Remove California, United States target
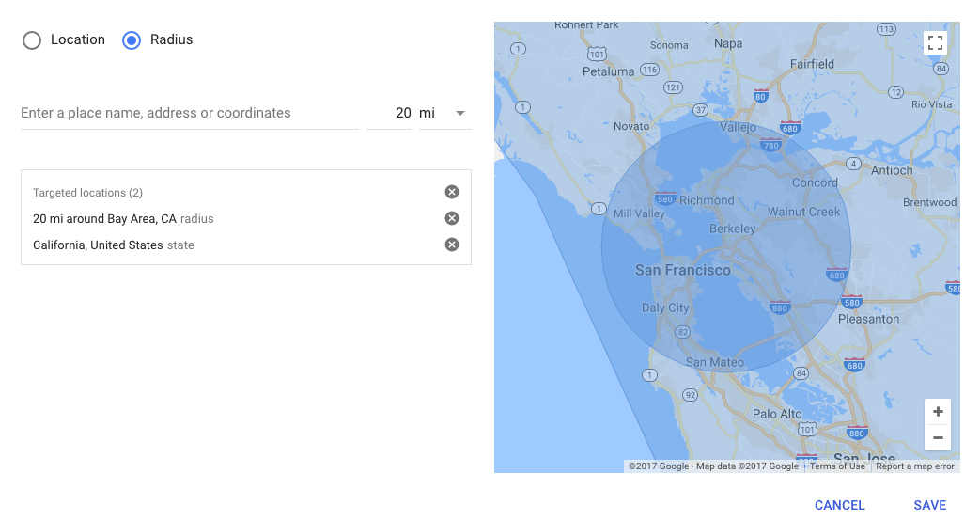The height and width of the screenshot is (521, 980). pyautogui.click(x=452, y=245)
